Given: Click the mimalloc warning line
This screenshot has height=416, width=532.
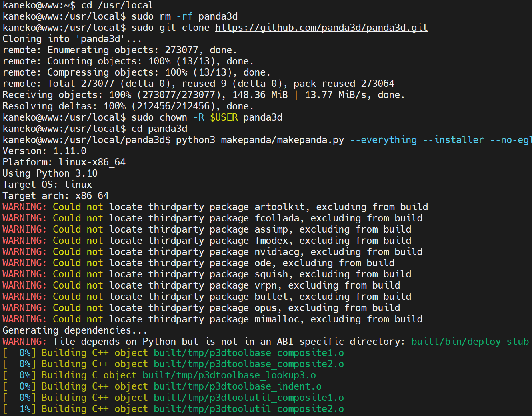Looking at the screenshot, I should (x=212, y=319).
